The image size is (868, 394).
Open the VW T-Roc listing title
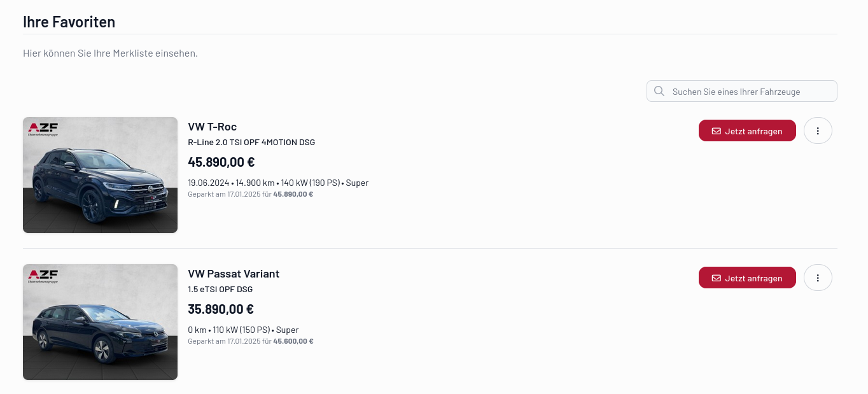[x=212, y=127]
